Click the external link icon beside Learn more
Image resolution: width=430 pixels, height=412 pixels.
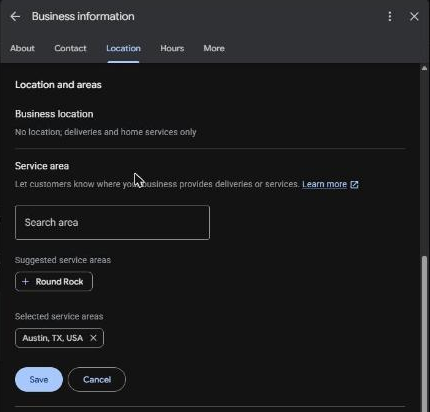tap(354, 185)
